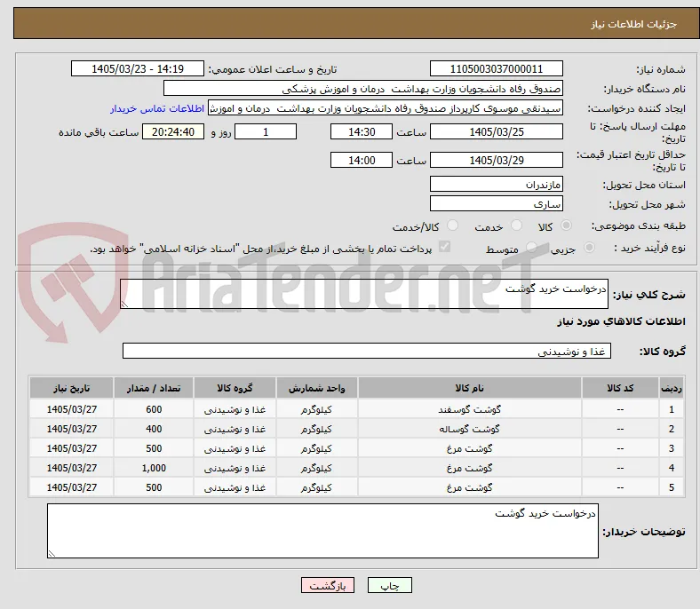Click the response deadline date 1405/03/25 field

[x=496, y=132]
